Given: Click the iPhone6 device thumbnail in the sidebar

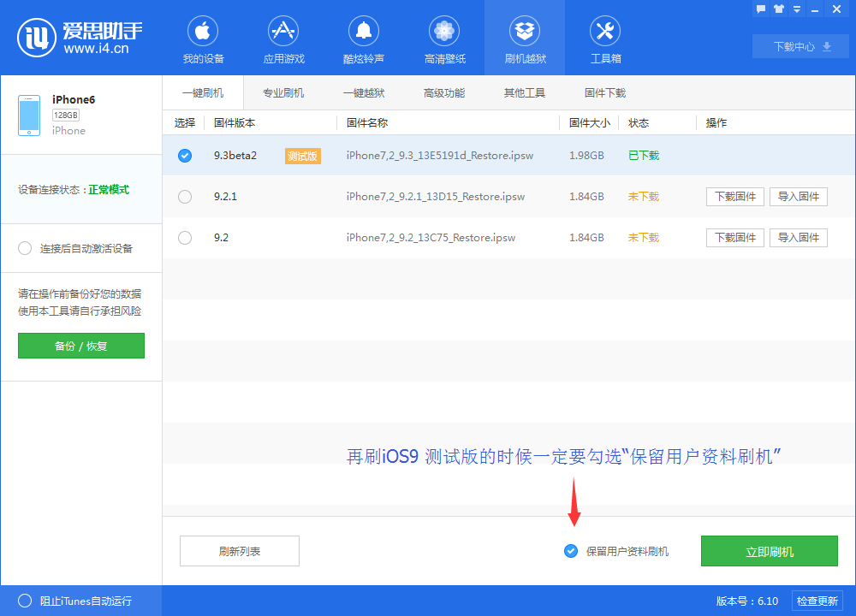Looking at the screenshot, I should [28, 114].
